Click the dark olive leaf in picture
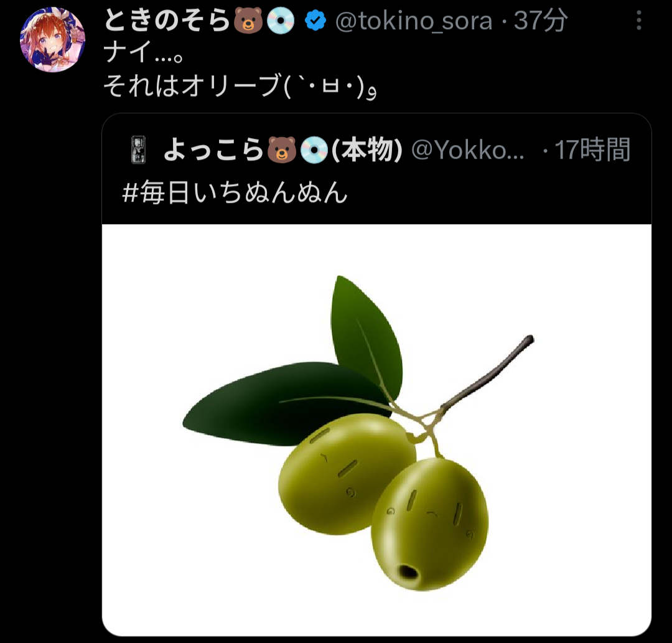This screenshot has width=672, height=643. (x=274, y=403)
